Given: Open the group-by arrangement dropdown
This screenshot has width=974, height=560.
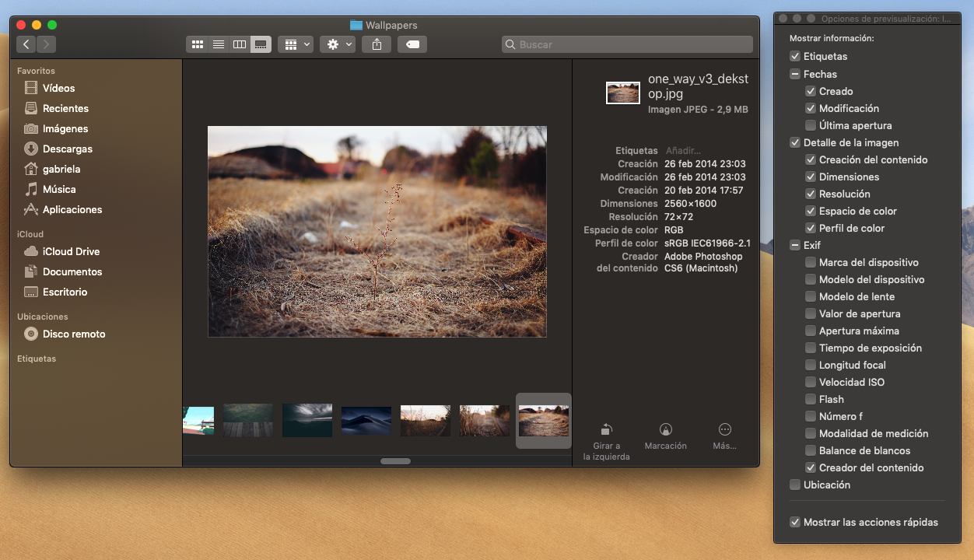Looking at the screenshot, I should [x=296, y=44].
